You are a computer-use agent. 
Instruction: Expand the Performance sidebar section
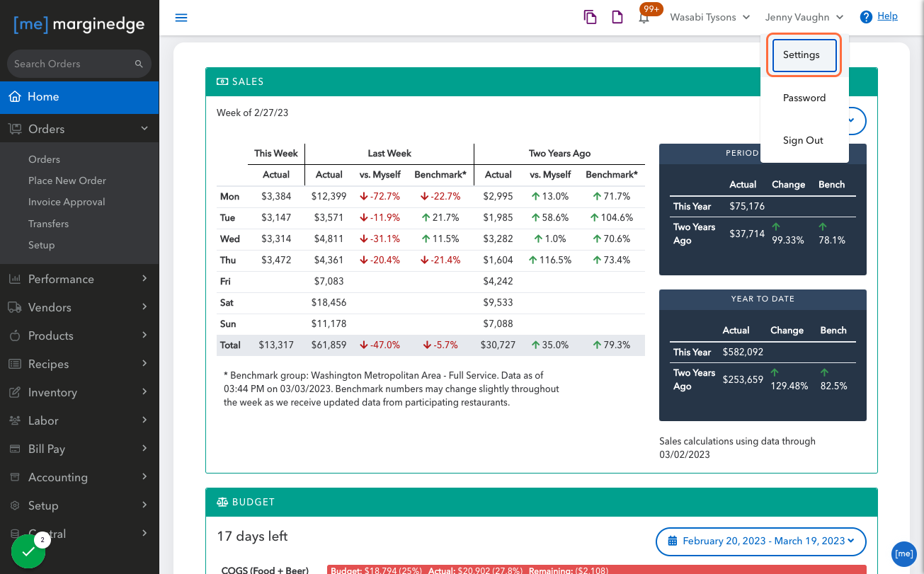144,278
